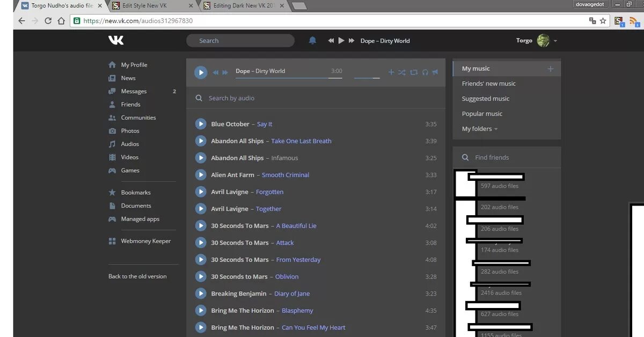Viewport: 644px width, 337px height.
Task: Play Blue October – Say It
Action: [201, 124]
